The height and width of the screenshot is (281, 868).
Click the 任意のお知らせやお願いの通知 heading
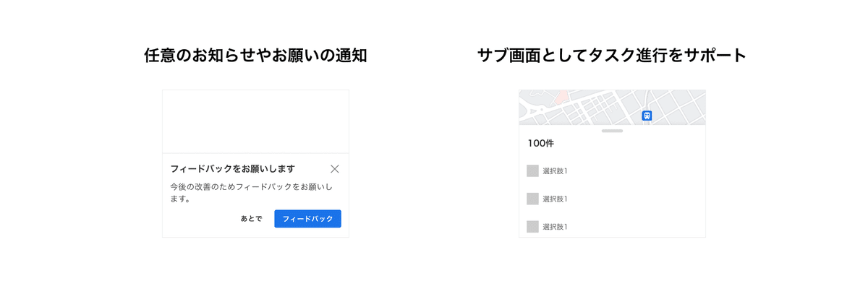[255, 56]
